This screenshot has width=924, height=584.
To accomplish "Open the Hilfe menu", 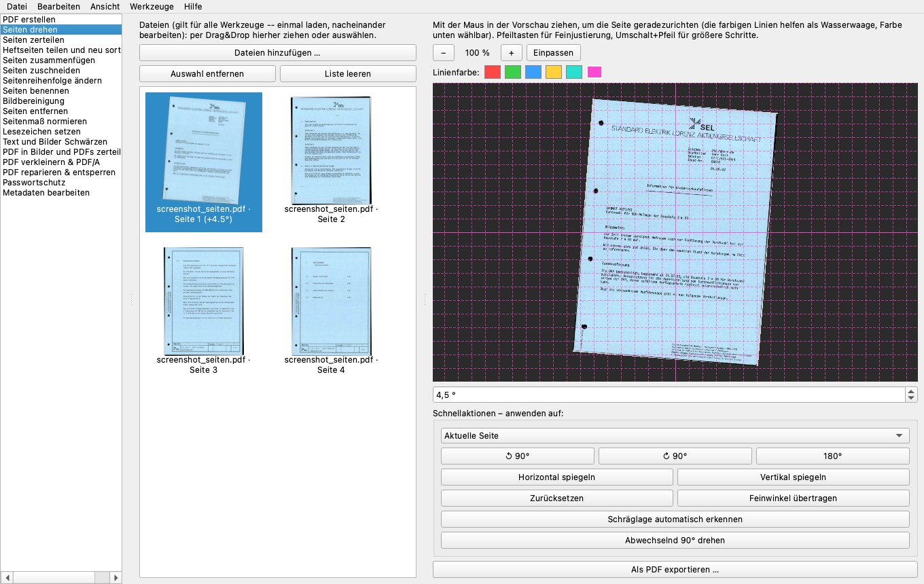I will 193,6.
